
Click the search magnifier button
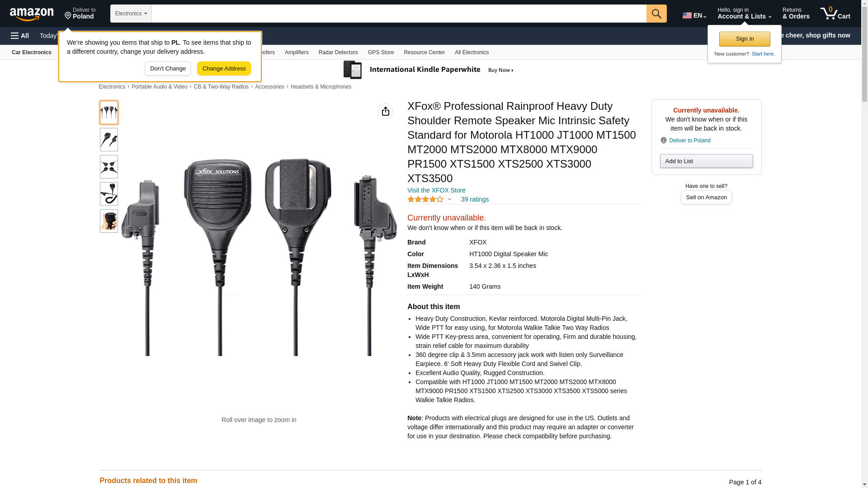pyautogui.click(x=656, y=14)
